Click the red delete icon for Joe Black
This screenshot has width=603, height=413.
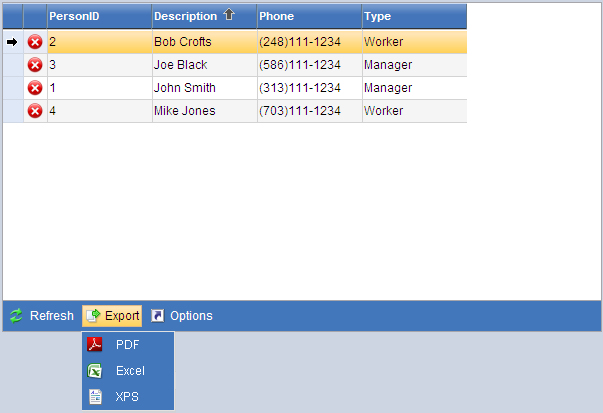[35, 65]
